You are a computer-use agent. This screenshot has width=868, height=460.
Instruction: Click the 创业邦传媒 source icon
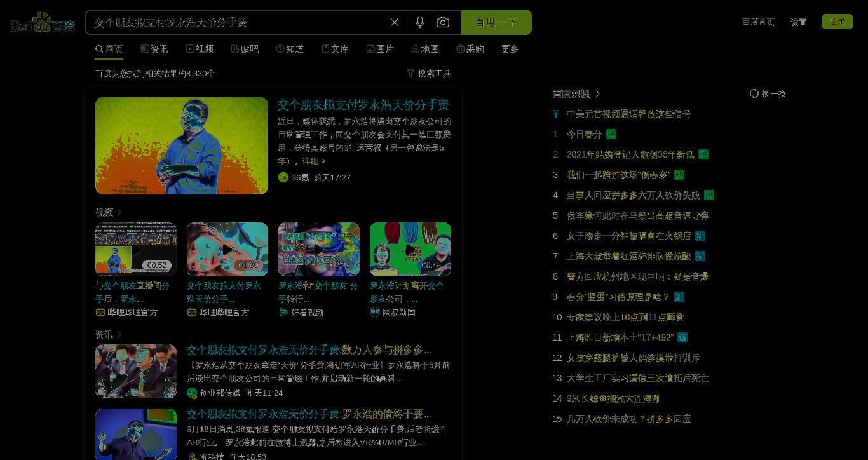(x=192, y=393)
